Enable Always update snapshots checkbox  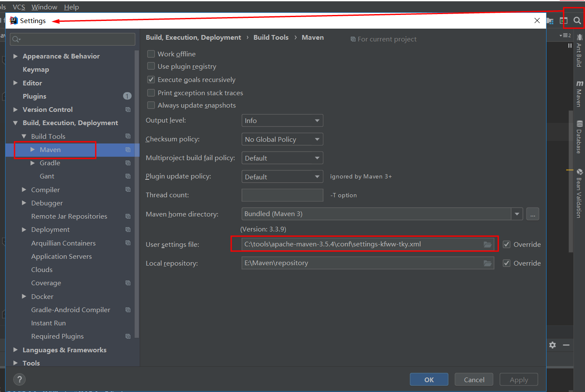[151, 105]
